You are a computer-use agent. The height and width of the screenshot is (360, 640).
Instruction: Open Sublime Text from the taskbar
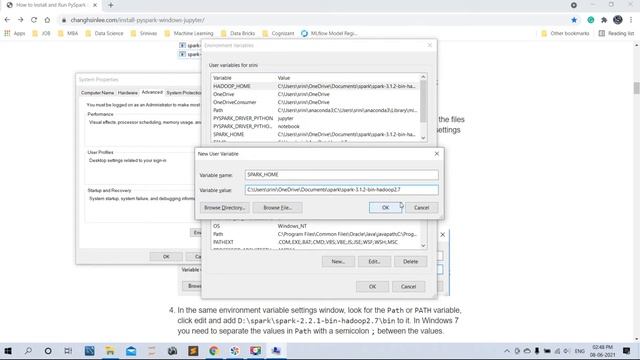[x=193, y=351]
